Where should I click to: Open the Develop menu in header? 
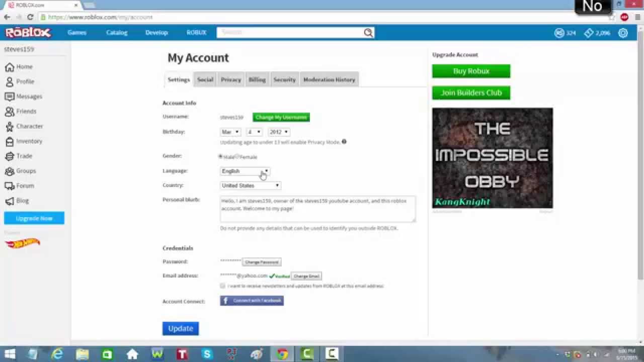pyautogui.click(x=156, y=33)
